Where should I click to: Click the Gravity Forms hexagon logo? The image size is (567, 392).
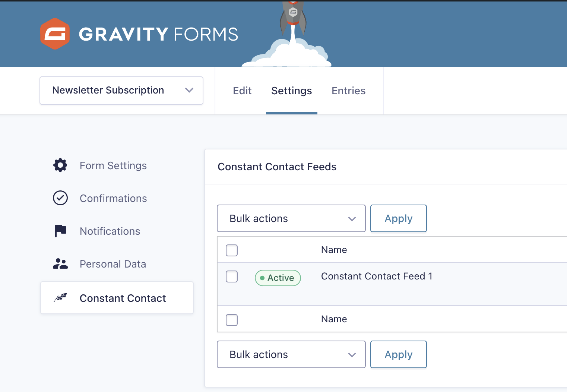tap(55, 34)
